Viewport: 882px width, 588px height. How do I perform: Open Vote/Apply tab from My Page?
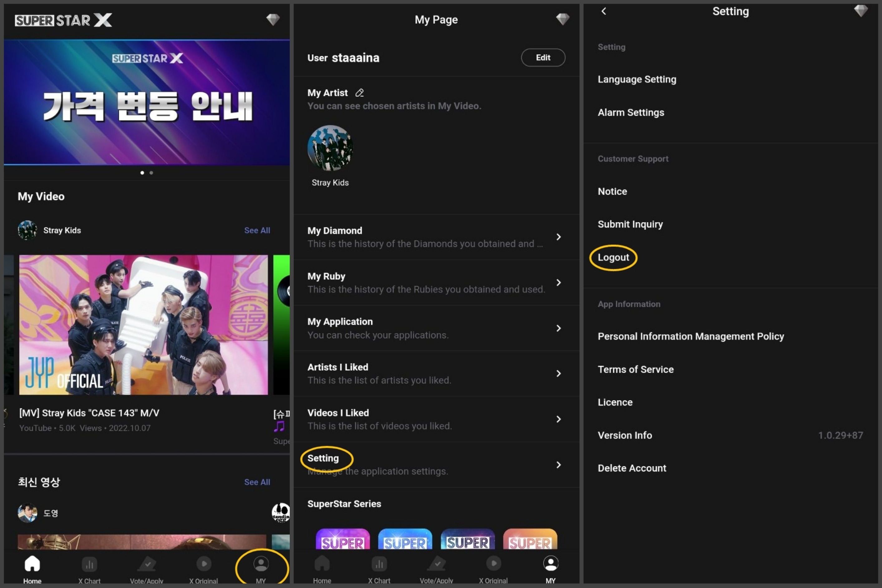click(x=436, y=569)
